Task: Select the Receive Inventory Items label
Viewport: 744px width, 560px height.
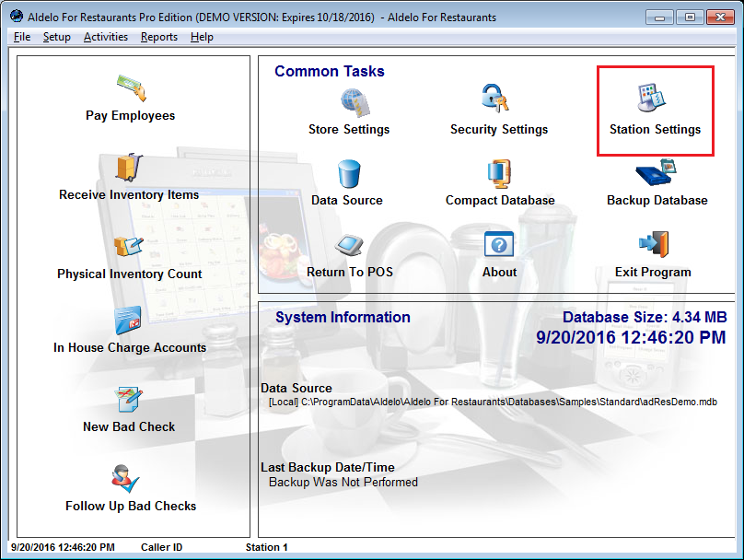Action: coord(129,194)
